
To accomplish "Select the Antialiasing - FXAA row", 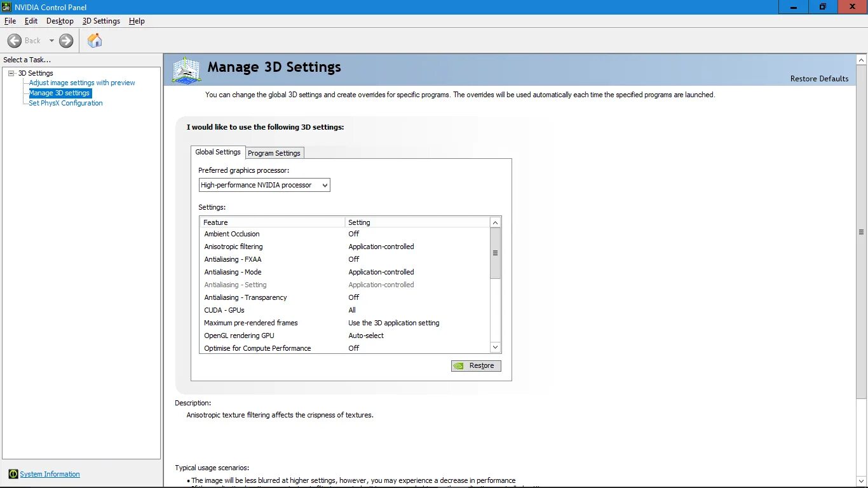I will coord(345,259).
